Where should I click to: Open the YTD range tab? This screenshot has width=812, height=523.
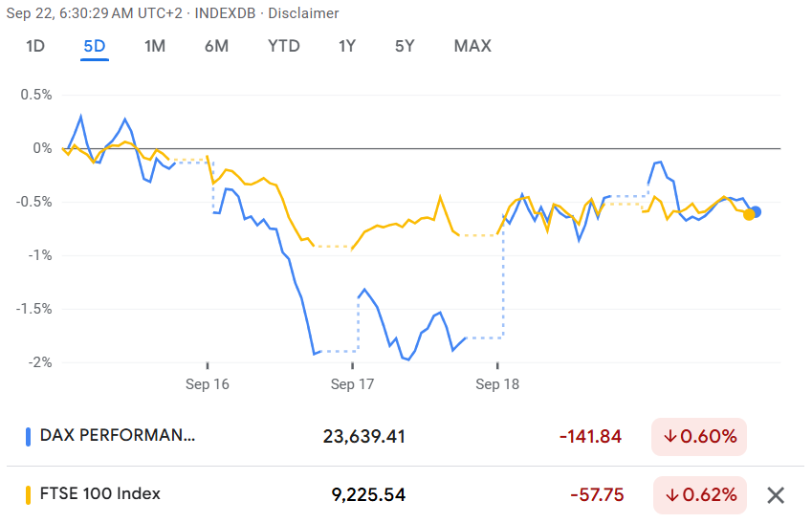[283, 46]
